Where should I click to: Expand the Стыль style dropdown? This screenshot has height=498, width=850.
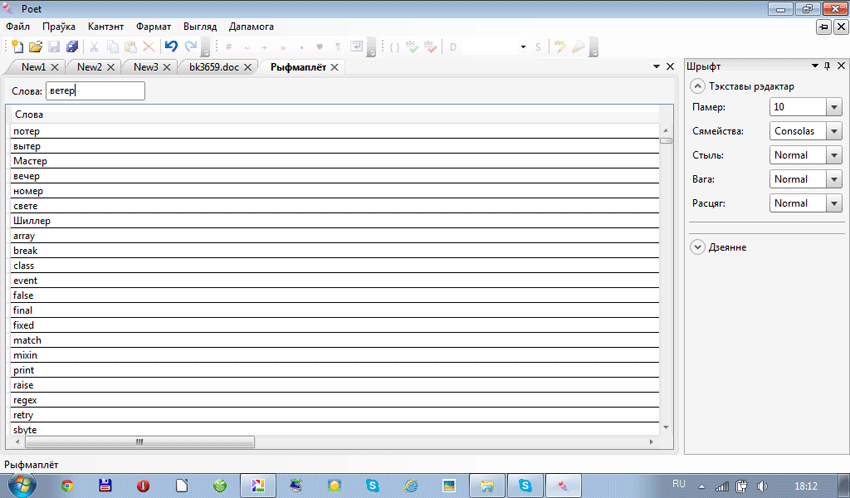tap(834, 155)
